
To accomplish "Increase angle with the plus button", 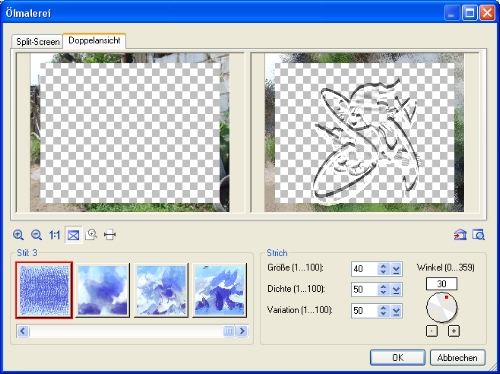I will pyautogui.click(x=454, y=331).
